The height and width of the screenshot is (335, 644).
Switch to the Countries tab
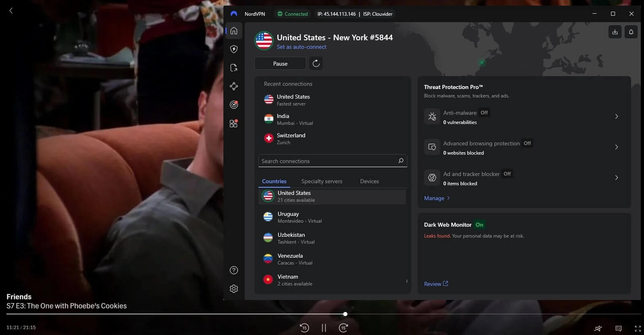pos(274,181)
